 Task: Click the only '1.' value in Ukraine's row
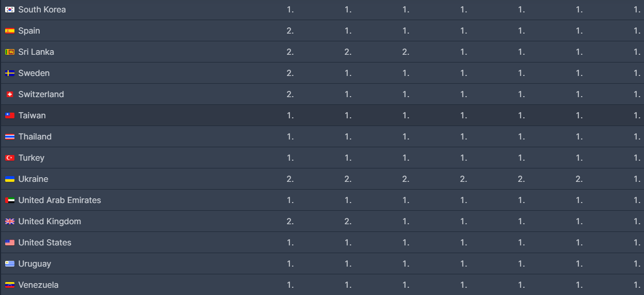tap(637, 179)
